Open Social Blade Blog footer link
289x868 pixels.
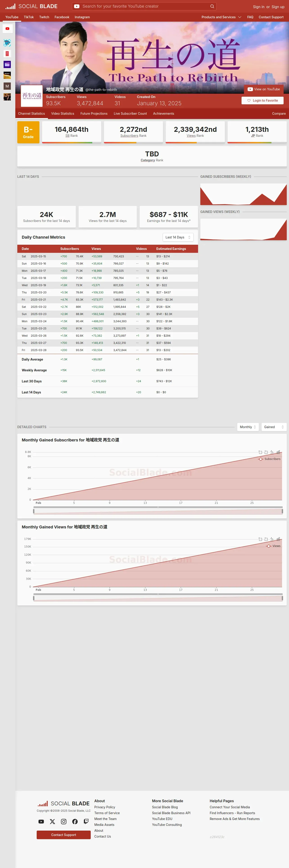point(165,807)
